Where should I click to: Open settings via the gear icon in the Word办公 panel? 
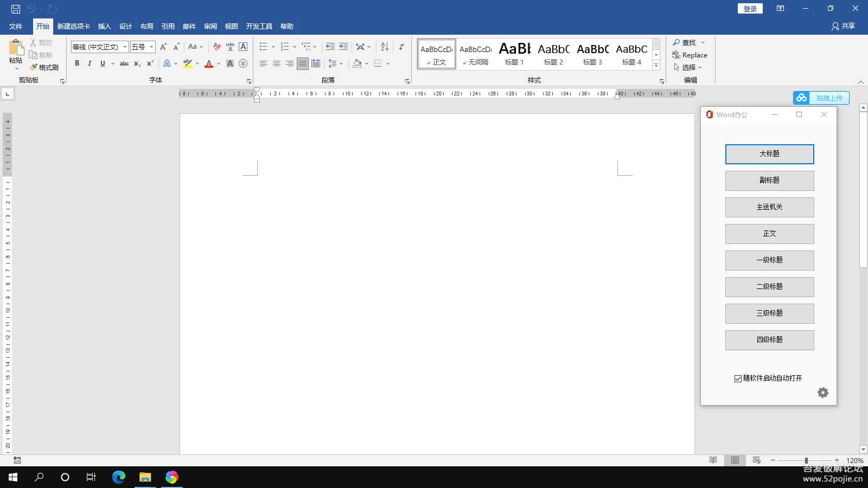coord(822,393)
